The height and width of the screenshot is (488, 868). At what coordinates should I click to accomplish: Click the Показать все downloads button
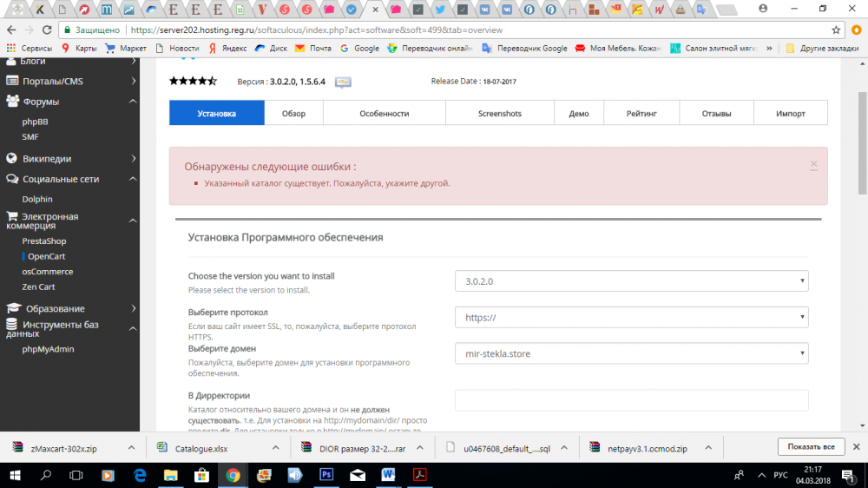(x=811, y=446)
